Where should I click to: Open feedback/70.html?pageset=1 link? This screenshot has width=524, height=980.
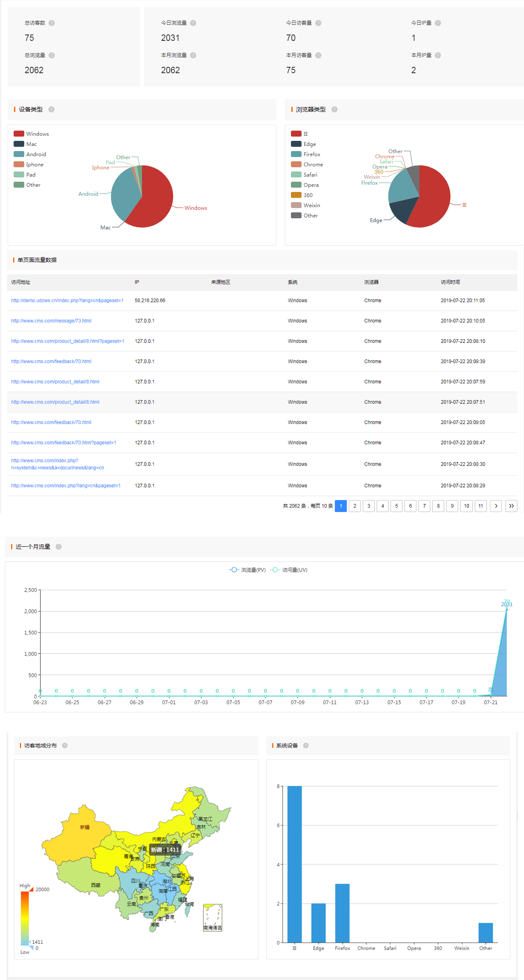[63, 443]
